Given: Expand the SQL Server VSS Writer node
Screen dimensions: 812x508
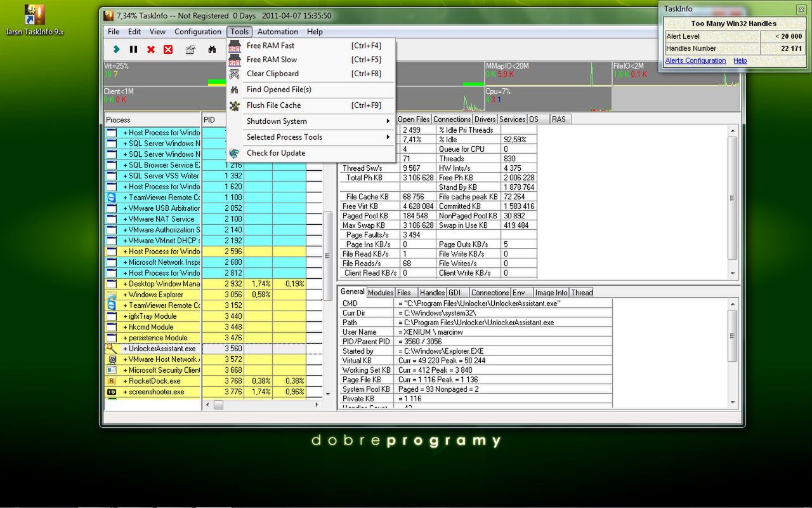Looking at the screenshot, I should click(x=126, y=176).
